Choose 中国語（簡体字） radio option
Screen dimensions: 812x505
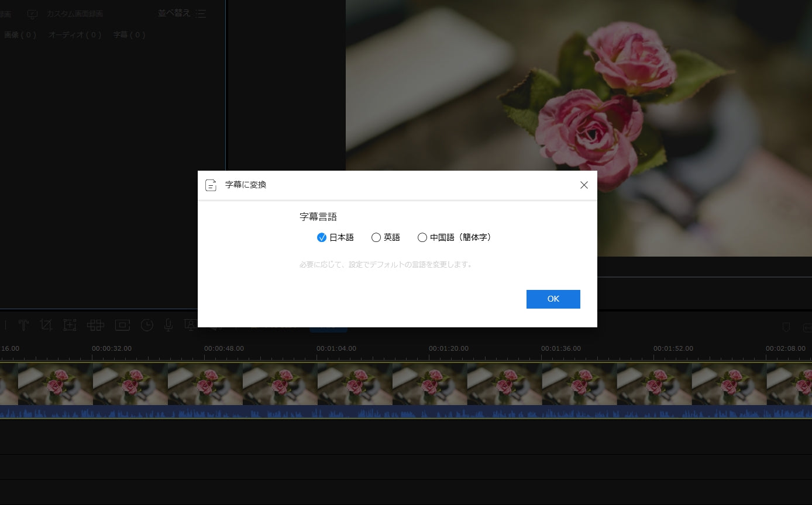coord(422,237)
